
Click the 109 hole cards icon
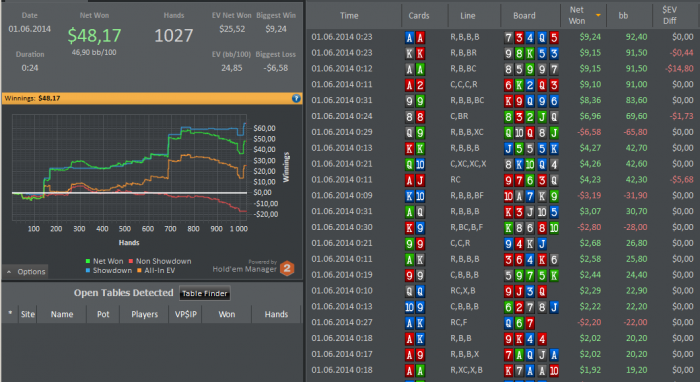(x=415, y=307)
